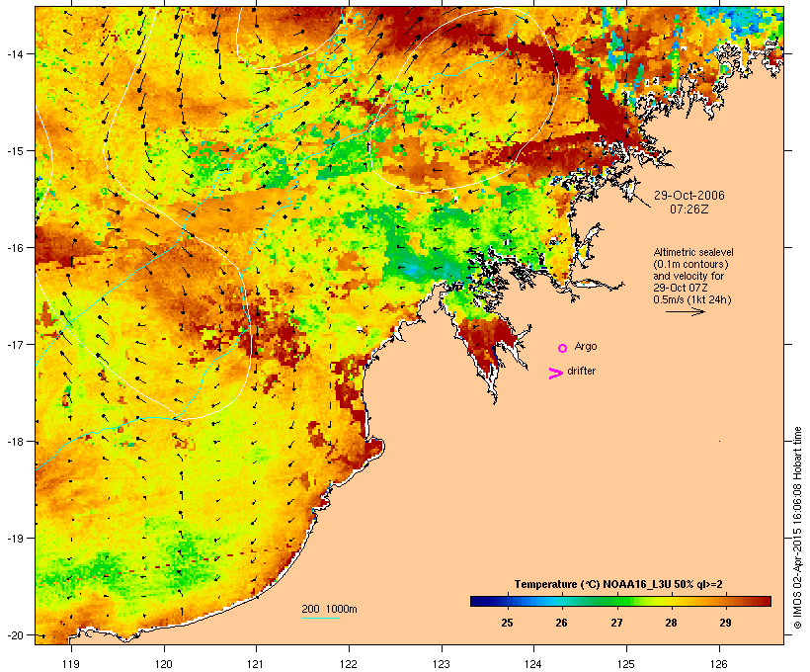Screen dimensions: 810x672
Task: Click the 27 value on the colorbar
Action: tap(616, 623)
